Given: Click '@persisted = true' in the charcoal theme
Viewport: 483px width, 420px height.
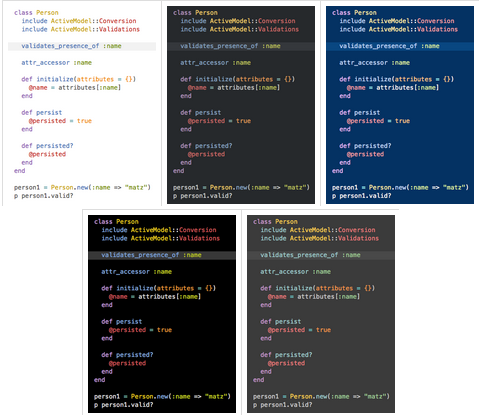Looking at the screenshot, I should pos(219,121).
